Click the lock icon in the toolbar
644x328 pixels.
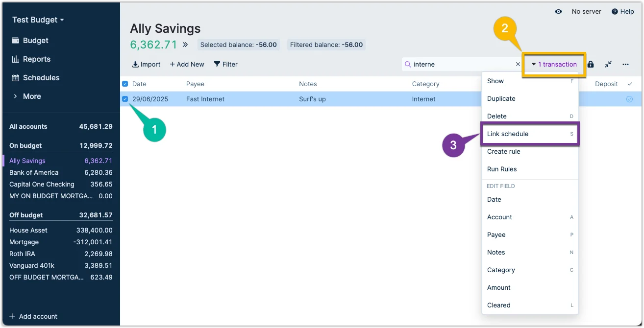590,64
